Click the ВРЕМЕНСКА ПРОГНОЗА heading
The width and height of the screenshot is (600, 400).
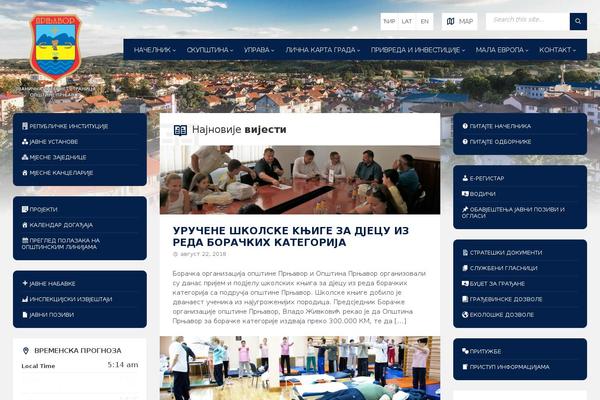tap(78, 351)
